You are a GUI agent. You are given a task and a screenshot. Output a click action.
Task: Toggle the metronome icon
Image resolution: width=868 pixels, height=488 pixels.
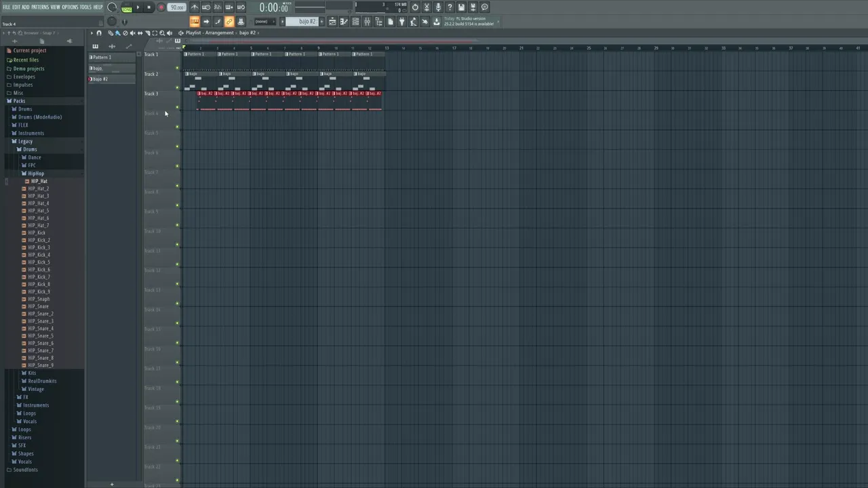[x=195, y=7]
